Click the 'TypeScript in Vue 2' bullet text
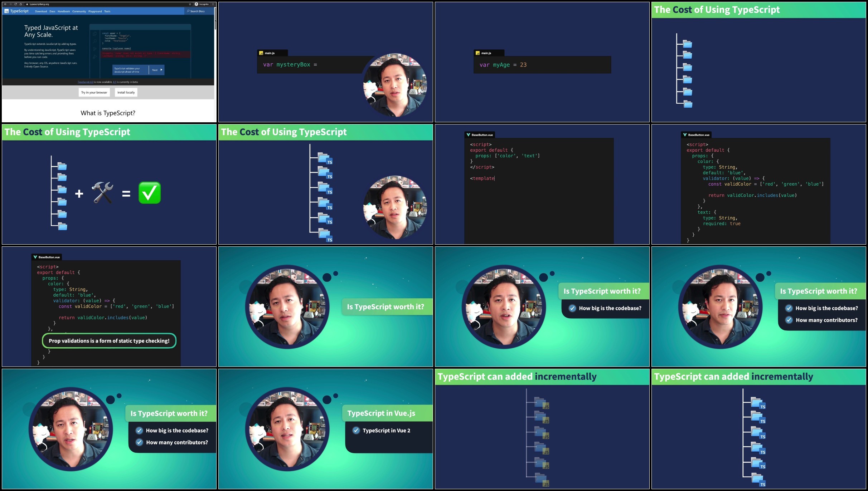 (x=387, y=431)
